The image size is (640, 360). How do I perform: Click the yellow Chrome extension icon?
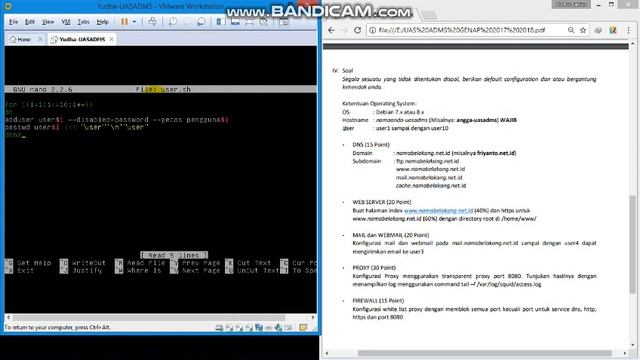[613, 30]
